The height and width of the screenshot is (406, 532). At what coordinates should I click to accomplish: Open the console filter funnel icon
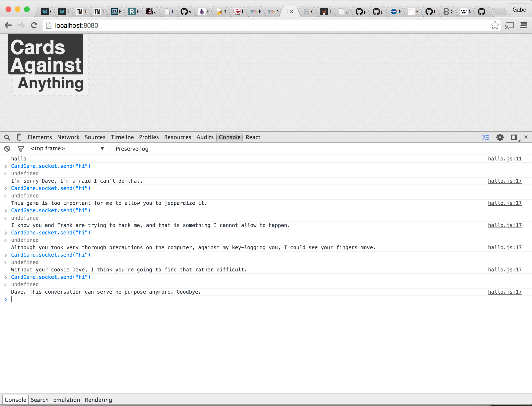21,149
